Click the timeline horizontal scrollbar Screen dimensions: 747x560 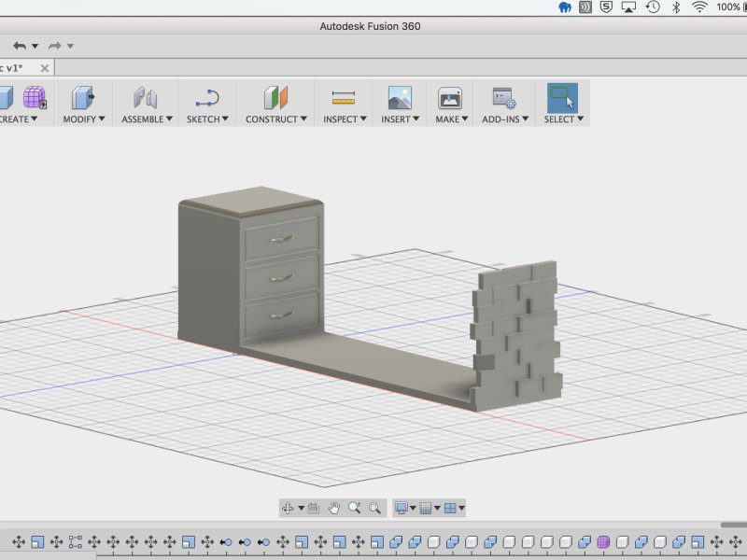734,525
